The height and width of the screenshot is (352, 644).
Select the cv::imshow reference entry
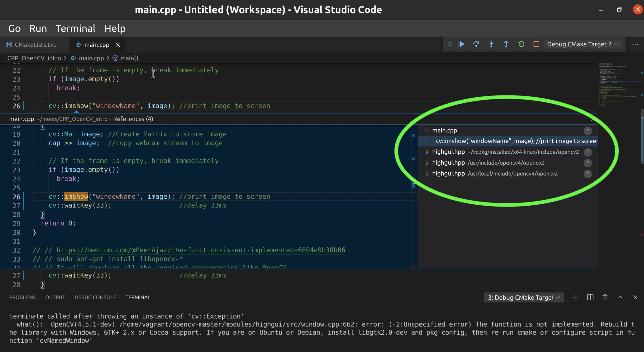pyautogui.click(x=508, y=141)
